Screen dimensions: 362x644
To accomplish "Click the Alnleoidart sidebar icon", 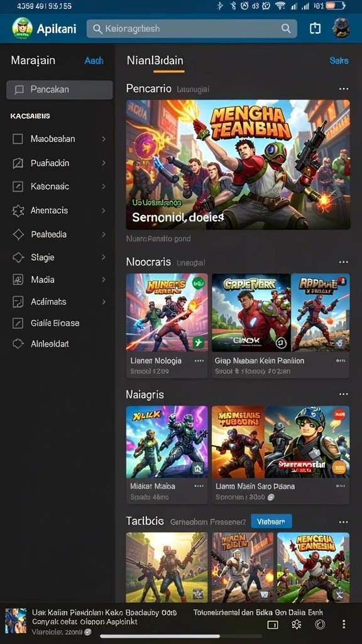I will pos(18,344).
